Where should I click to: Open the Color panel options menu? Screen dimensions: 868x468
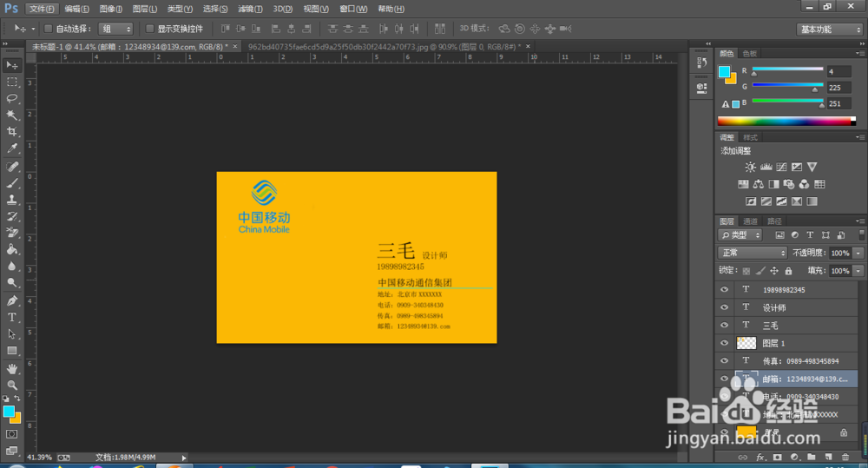859,53
